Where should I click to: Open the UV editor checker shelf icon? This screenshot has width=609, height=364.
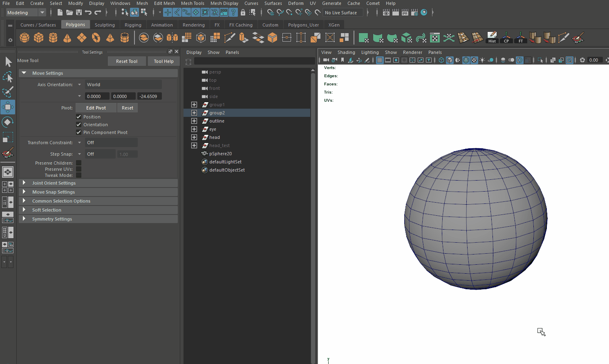(435, 38)
